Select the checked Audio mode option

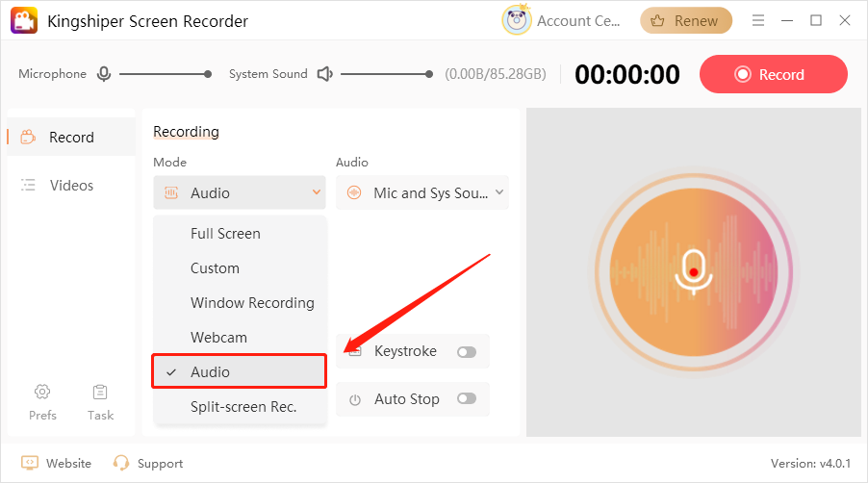coord(240,371)
